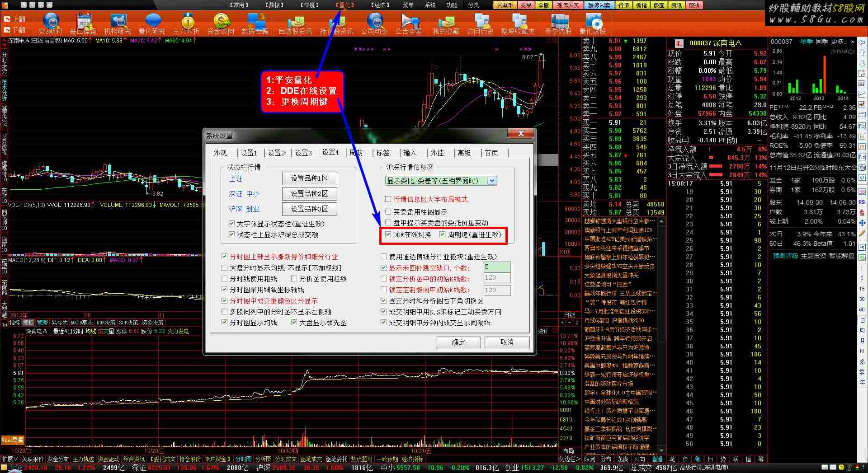This screenshot has height=473, width=868.
Task: Open the 自选股资讯 icon
Action: pos(295,23)
